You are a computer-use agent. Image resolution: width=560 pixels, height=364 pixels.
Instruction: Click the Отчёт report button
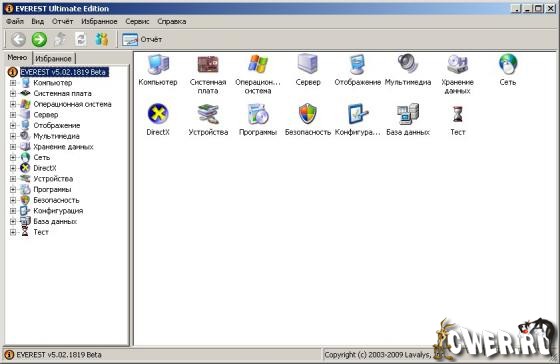(x=142, y=39)
